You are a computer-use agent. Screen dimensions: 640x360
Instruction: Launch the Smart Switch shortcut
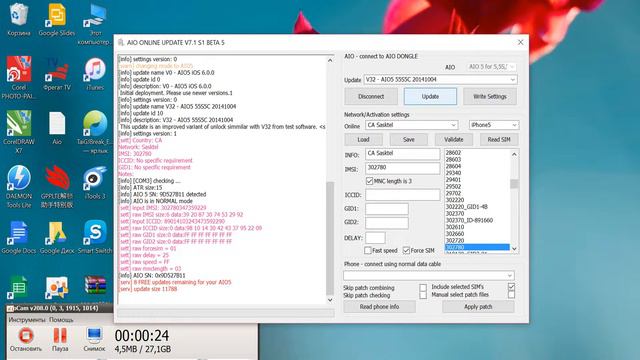(95, 238)
